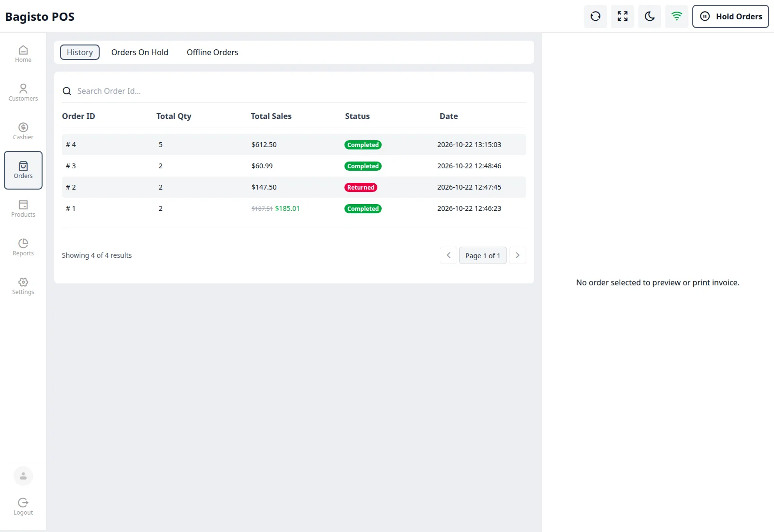774x532 pixels.
Task: Log out using the Logout icon
Action: click(x=23, y=507)
